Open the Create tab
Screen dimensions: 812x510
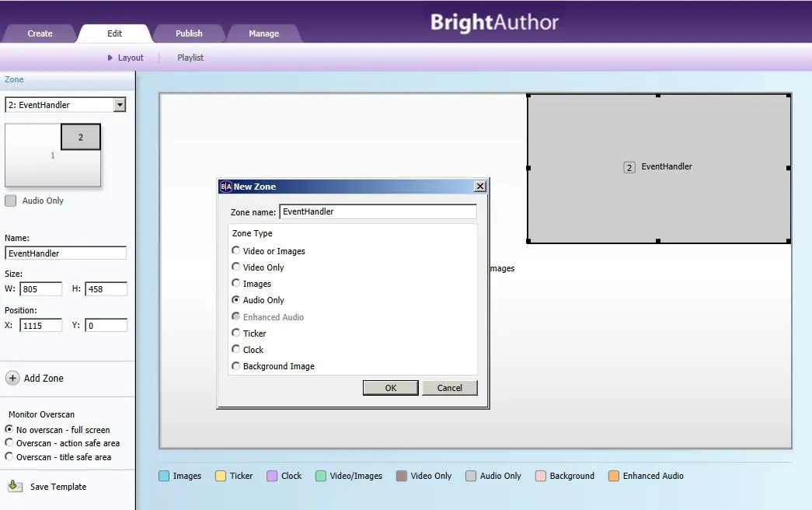tap(40, 33)
